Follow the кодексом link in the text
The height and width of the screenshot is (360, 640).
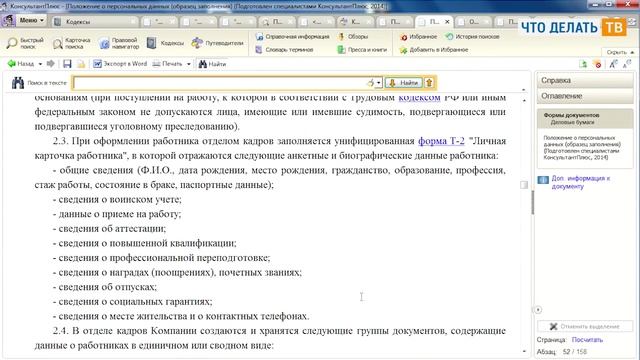coord(419,98)
